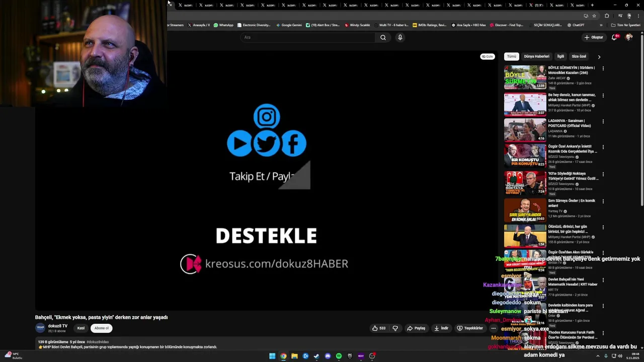644x362 pixels.
Task: Open Epic Games launcher from taskbar
Action: (350, 356)
